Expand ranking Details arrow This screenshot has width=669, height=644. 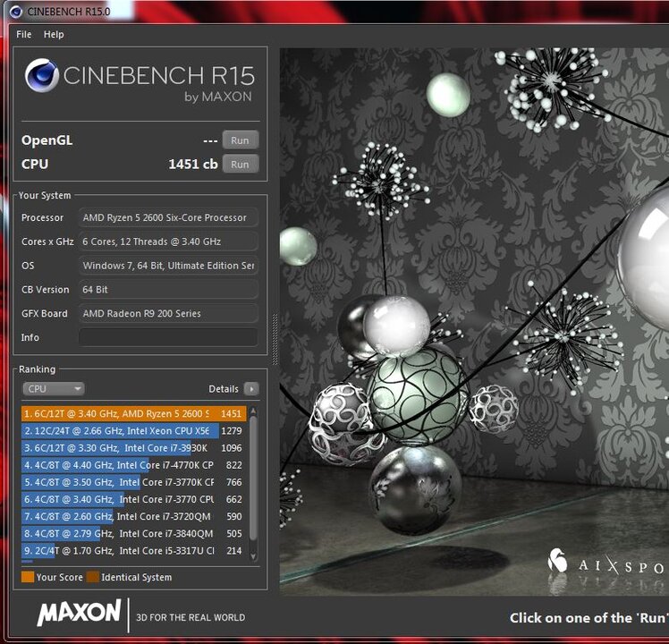[251, 389]
